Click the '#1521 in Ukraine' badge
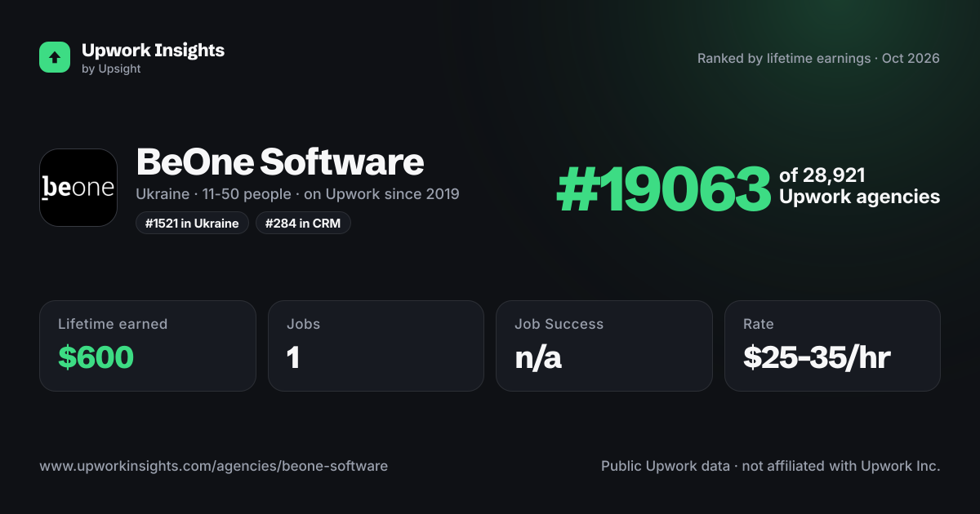Image resolution: width=980 pixels, height=514 pixels. pyautogui.click(x=192, y=223)
